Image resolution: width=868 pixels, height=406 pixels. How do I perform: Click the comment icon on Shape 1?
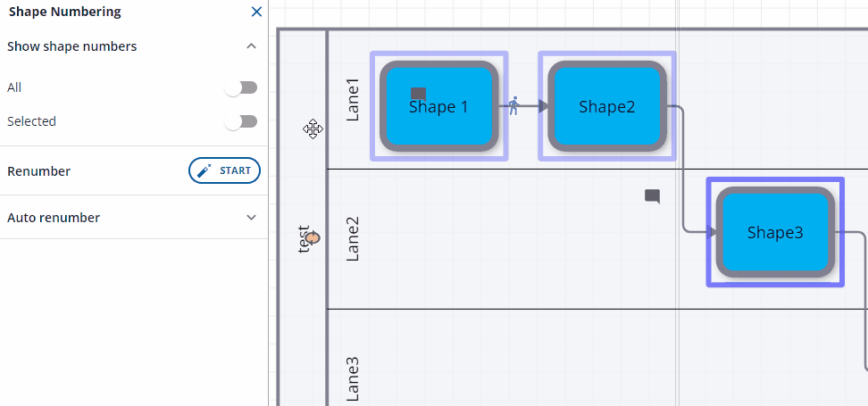coord(418,94)
